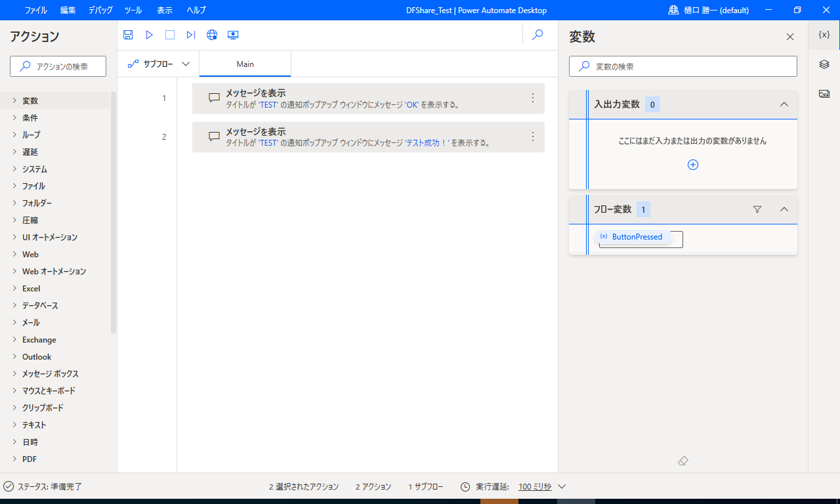Open the ヘルプ menu
This screenshot has height=504, width=840.
pyautogui.click(x=196, y=10)
